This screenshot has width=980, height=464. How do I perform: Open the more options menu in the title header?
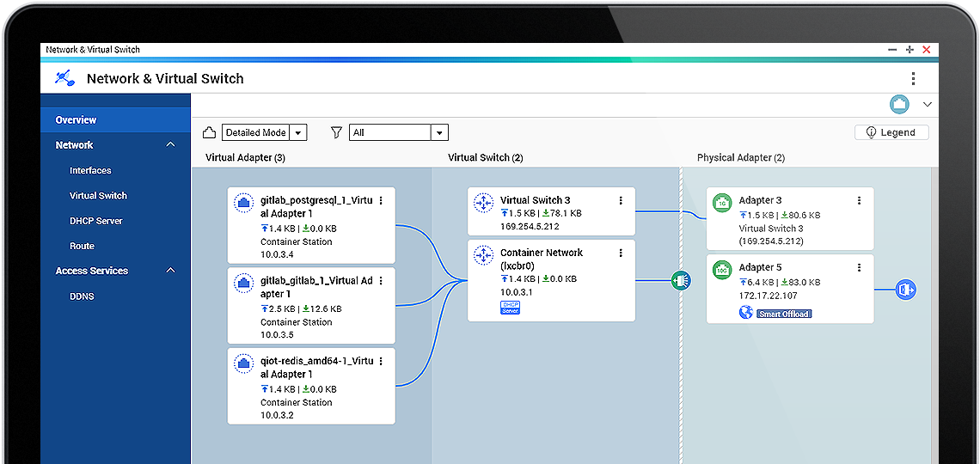[913, 79]
